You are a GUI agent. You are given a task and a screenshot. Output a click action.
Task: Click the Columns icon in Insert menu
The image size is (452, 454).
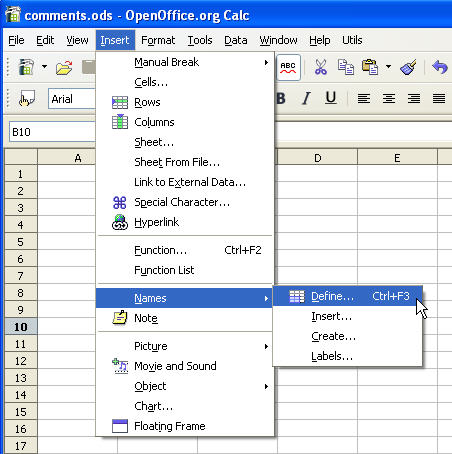point(120,122)
